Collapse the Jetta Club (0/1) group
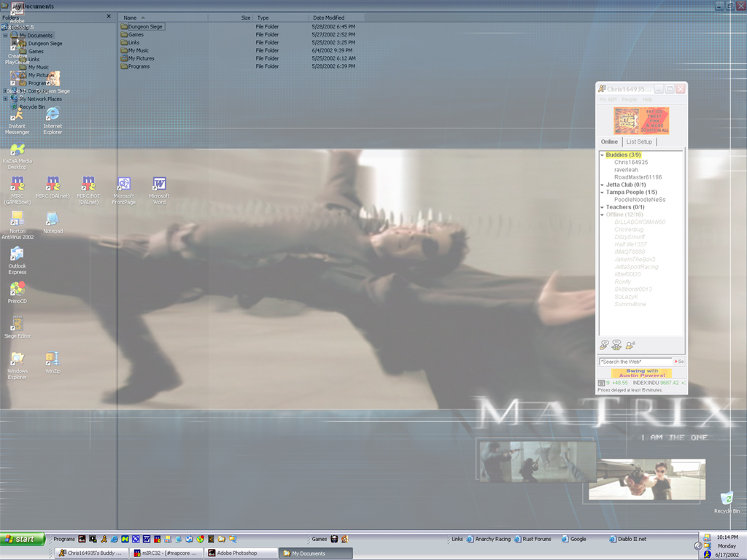The width and height of the screenshot is (747, 560). [x=602, y=185]
